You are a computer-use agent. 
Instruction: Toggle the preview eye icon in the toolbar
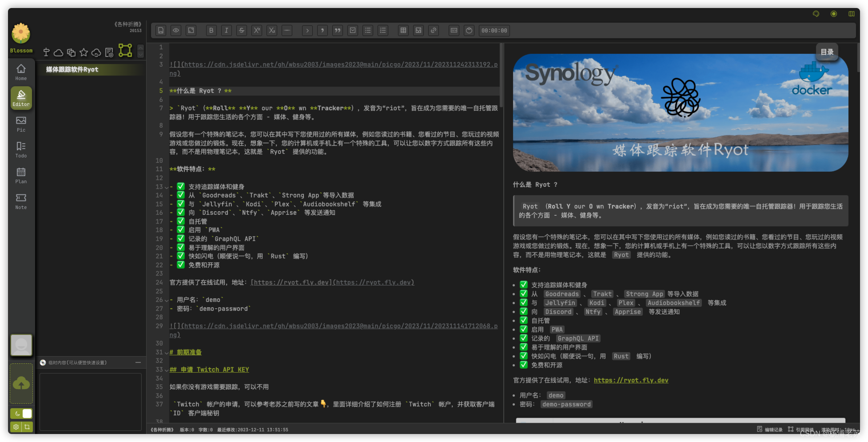pos(176,31)
